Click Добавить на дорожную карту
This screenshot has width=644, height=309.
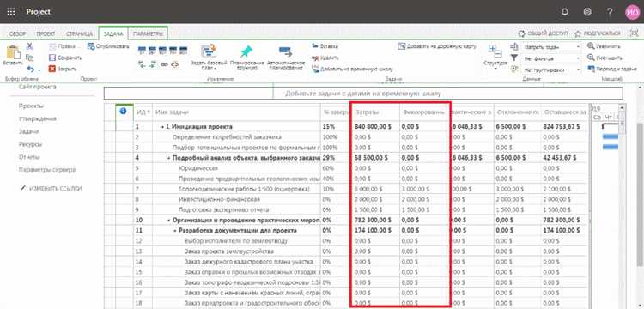[x=437, y=47]
